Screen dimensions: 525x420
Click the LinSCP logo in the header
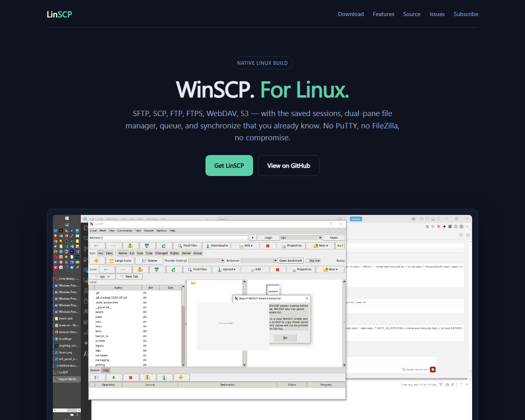point(59,14)
